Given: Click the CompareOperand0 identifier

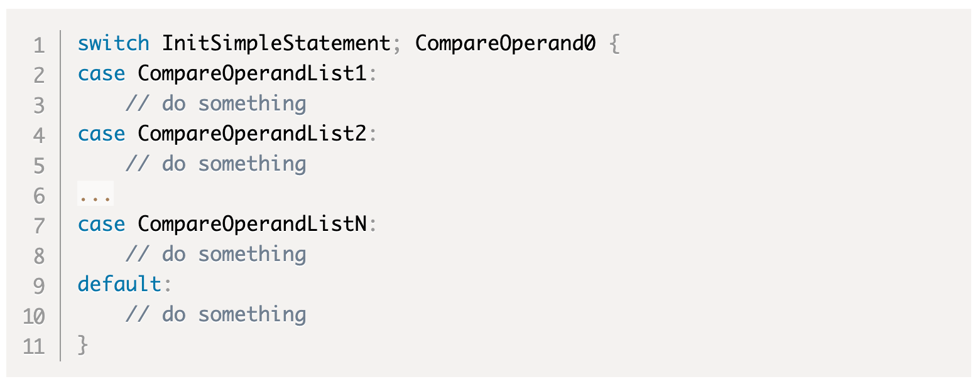Looking at the screenshot, I should (505, 44).
